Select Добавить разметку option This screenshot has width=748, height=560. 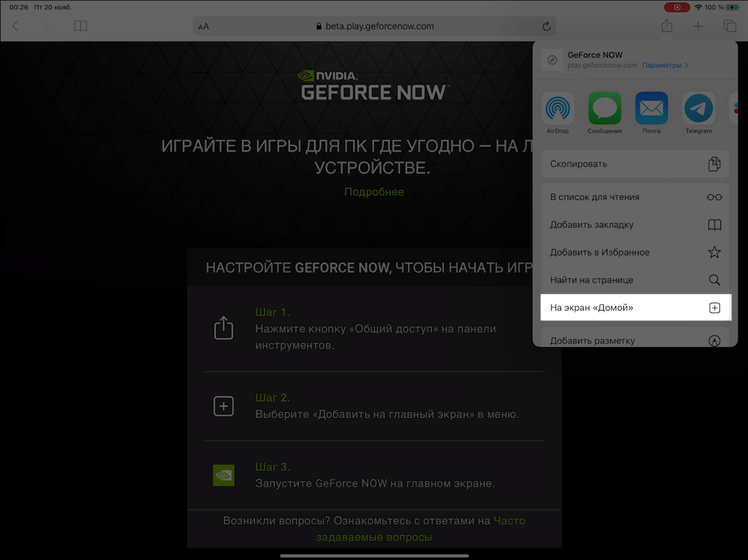point(635,338)
